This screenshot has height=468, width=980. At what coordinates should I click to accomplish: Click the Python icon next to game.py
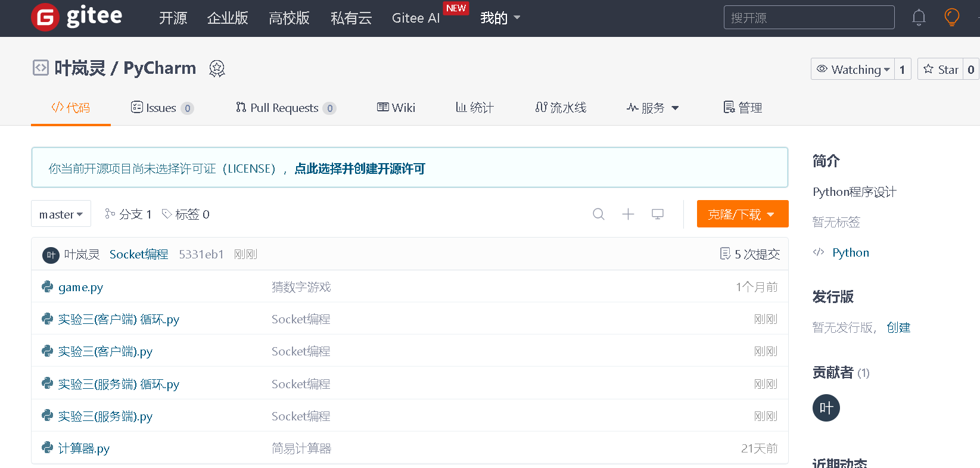48,287
